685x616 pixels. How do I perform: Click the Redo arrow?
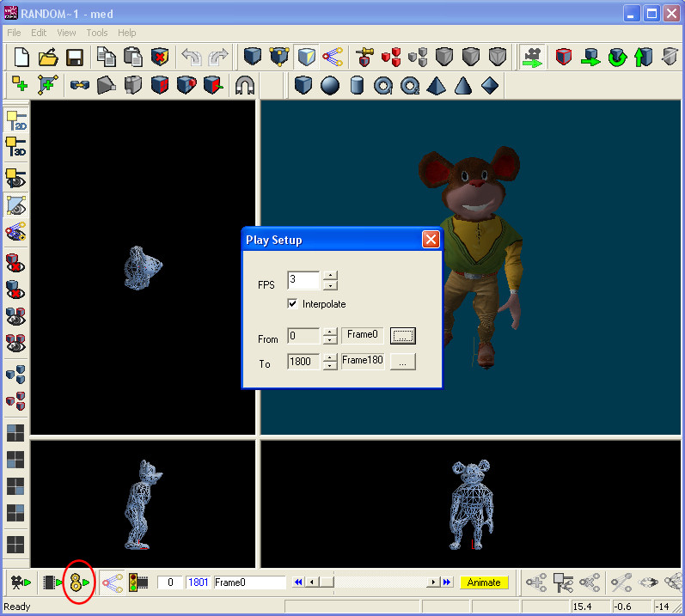[218, 58]
